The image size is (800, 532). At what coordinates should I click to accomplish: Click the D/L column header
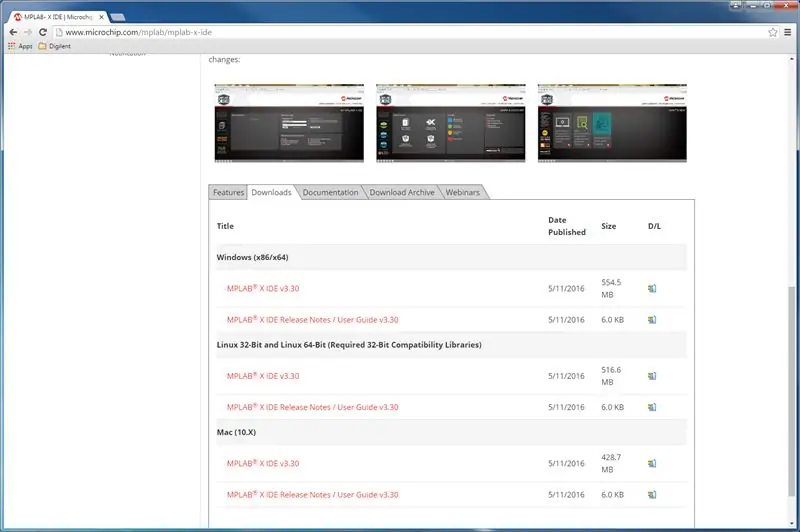(654, 226)
